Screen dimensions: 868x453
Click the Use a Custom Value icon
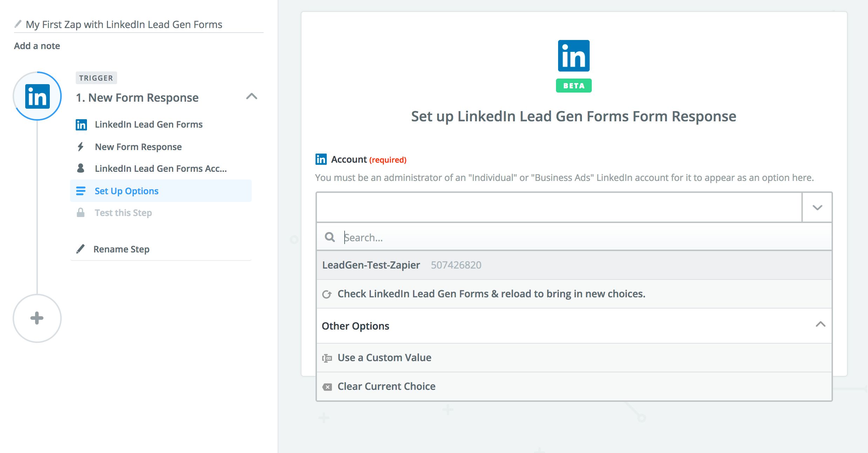(327, 358)
